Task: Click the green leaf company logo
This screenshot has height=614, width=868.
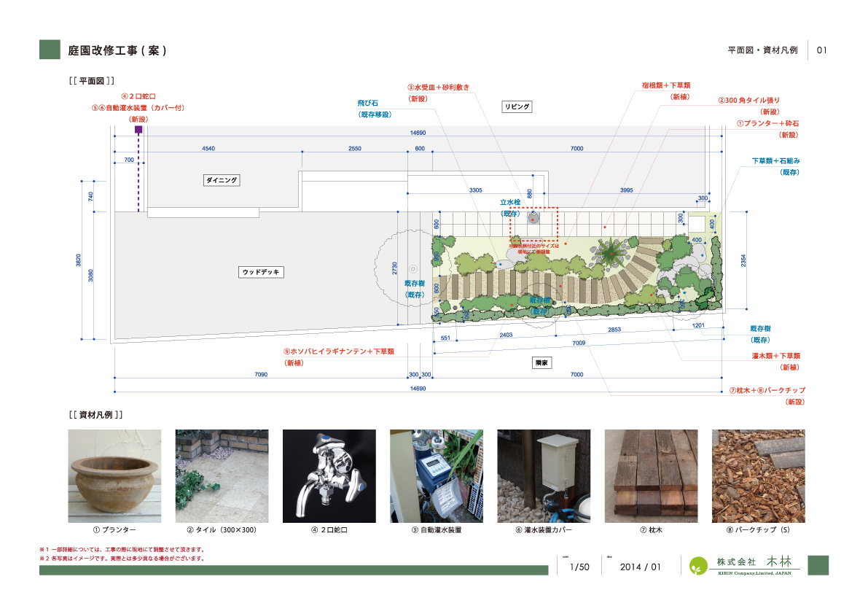Action: (x=699, y=566)
